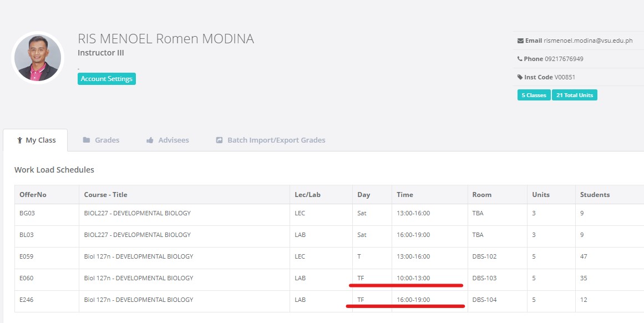Click the Students column header
Screen dimensions: 644x323
tap(595, 195)
